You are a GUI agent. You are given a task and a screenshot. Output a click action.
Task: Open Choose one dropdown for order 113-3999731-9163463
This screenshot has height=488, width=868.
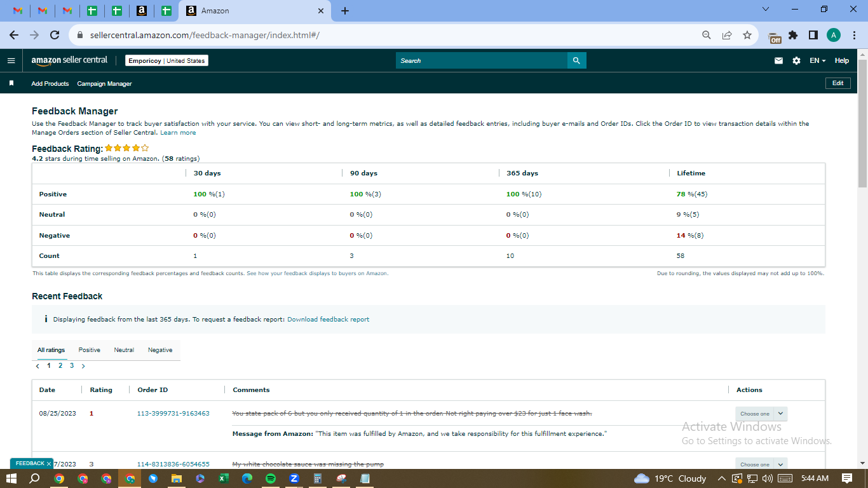click(x=761, y=414)
